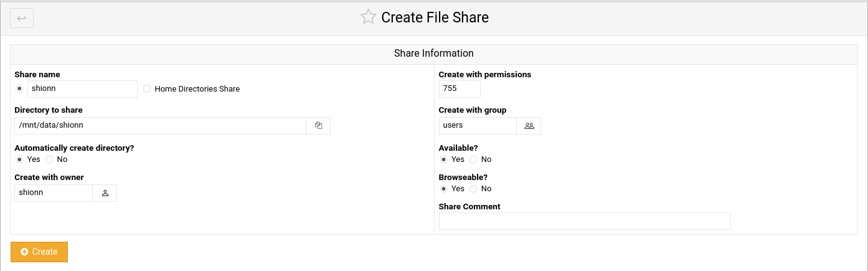Set Automatically create directory to Yes
The image size is (868, 271).
(x=19, y=159)
